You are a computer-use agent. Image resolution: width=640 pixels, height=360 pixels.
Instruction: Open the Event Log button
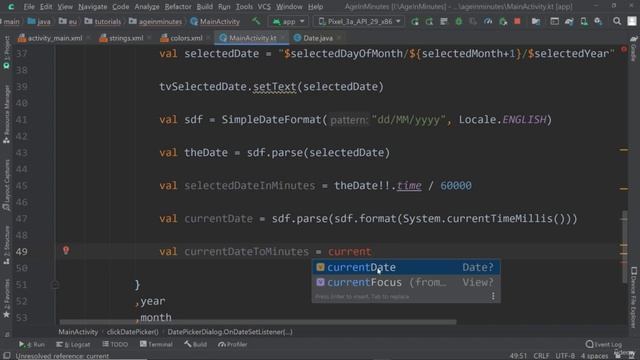point(604,344)
